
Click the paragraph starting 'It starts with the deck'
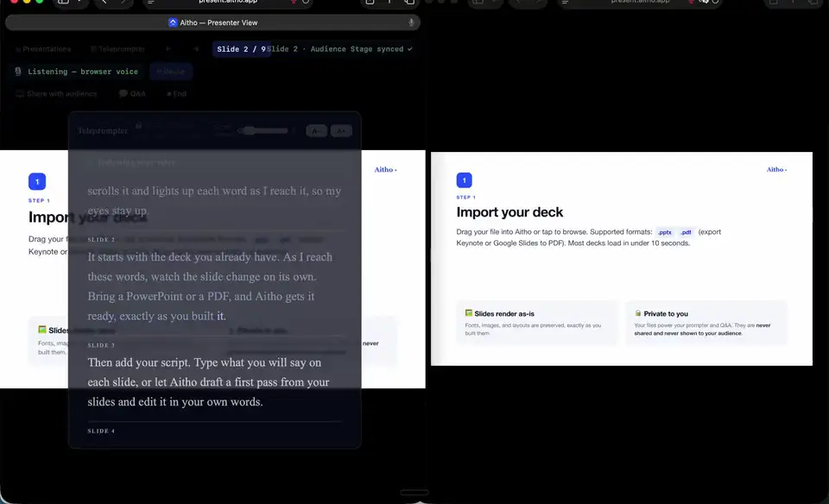click(x=211, y=287)
